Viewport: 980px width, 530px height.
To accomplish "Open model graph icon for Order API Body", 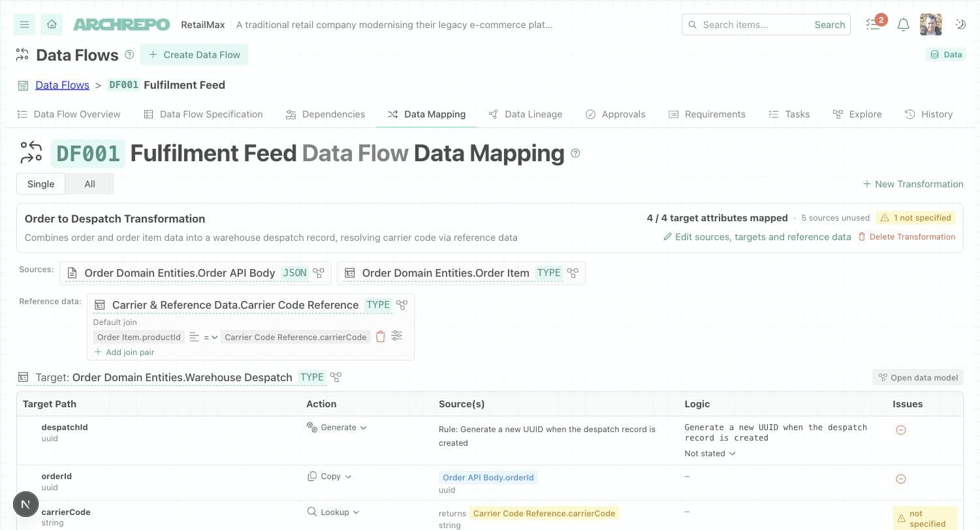I will [319, 273].
